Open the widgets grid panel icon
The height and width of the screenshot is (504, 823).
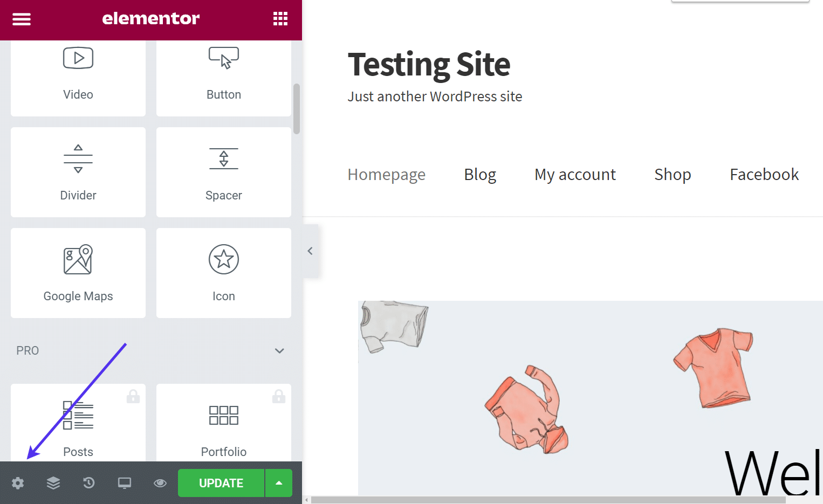(x=280, y=19)
